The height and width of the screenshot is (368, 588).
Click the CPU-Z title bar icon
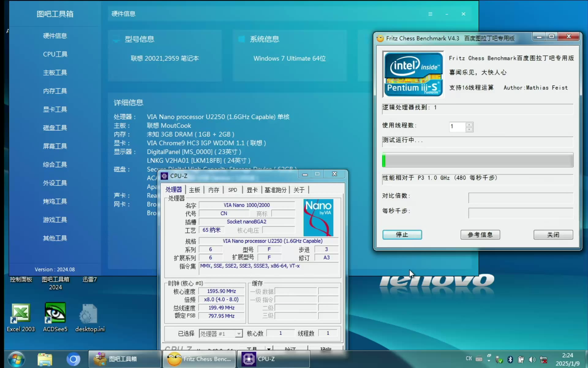(x=164, y=176)
